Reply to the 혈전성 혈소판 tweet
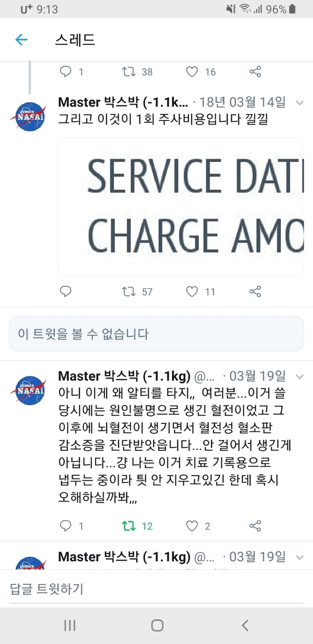Viewport: 313px width, 644px height. 66,526
